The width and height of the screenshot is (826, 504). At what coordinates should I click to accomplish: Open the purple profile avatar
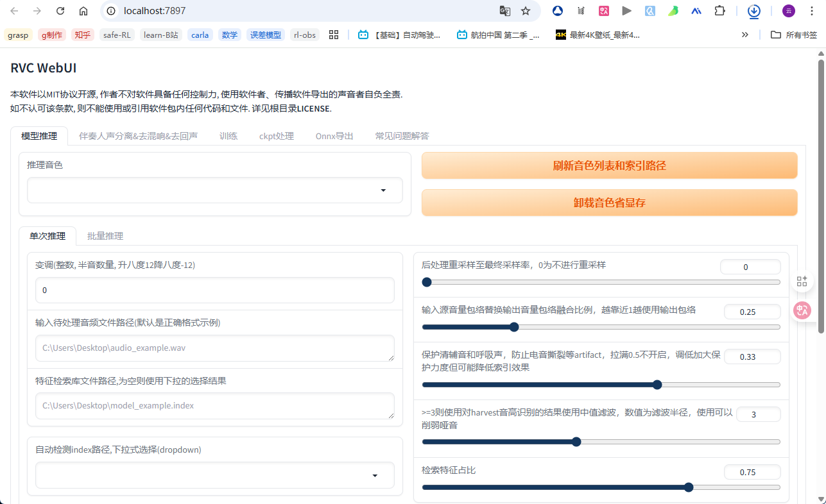pyautogui.click(x=789, y=11)
